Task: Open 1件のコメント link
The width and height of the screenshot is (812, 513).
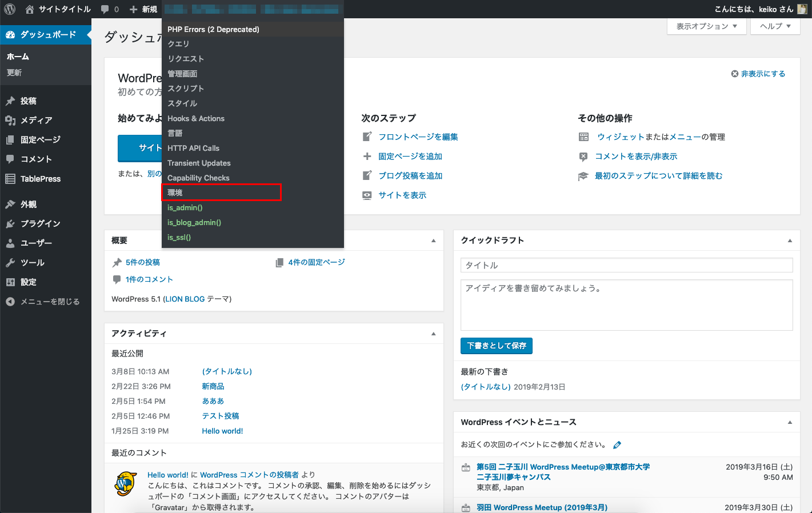Action: tap(149, 279)
